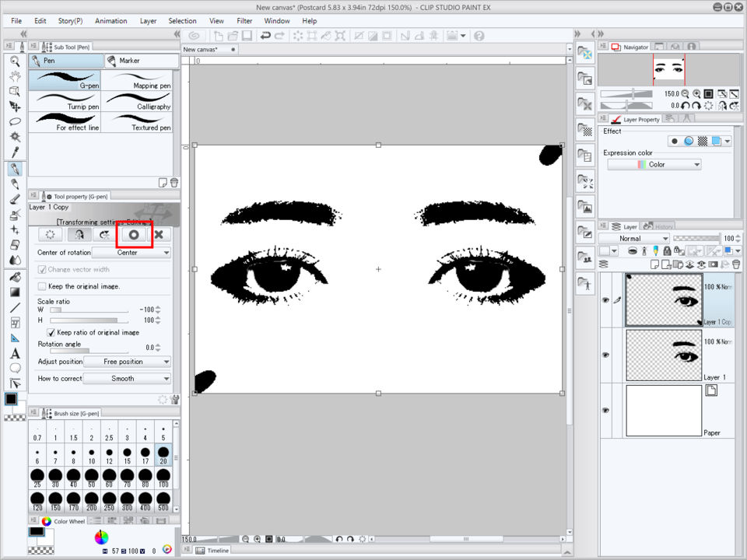Toggle Keep ratio of original image checkbox
The image size is (747, 560).
click(x=51, y=332)
